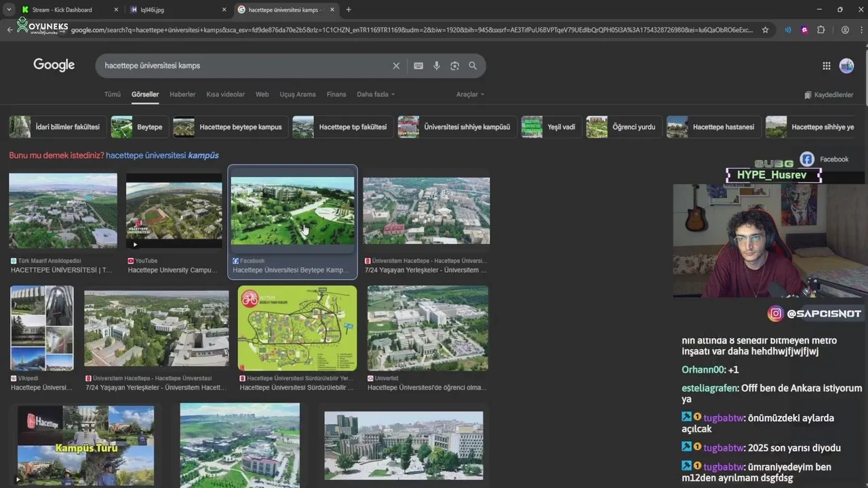Go back to the previous page
The height and width of the screenshot is (488, 868).
tap(9, 30)
